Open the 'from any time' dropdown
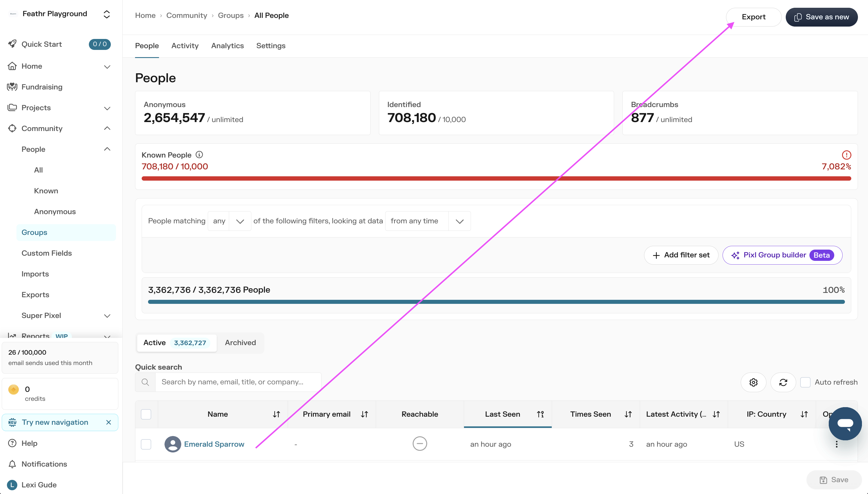 tap(428, 221)
